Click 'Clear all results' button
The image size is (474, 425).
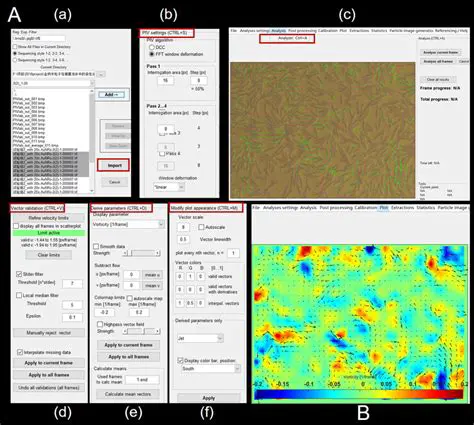click(438, 80)
